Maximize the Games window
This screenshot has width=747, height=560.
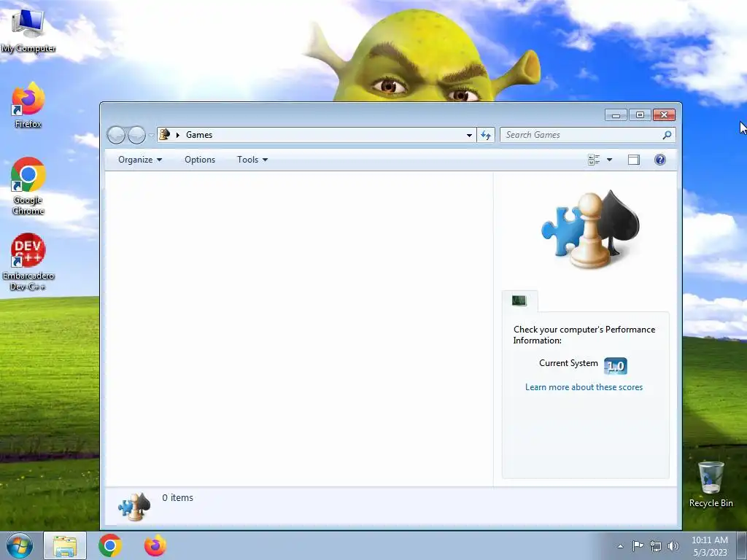click(640, 114)
